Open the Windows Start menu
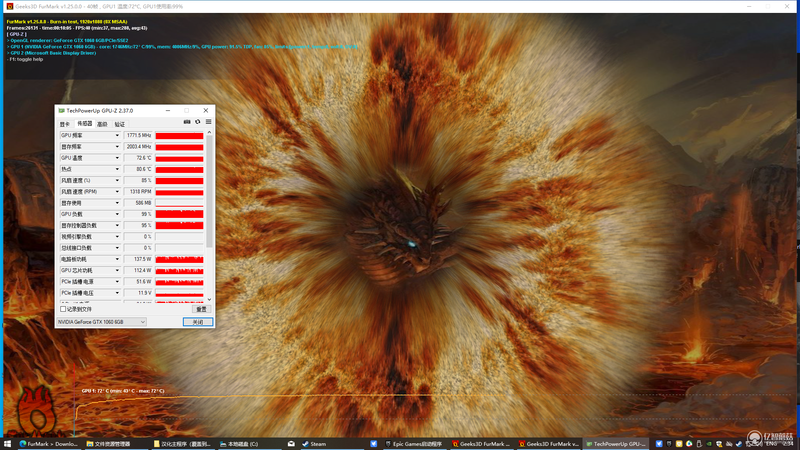 [7, 444]
